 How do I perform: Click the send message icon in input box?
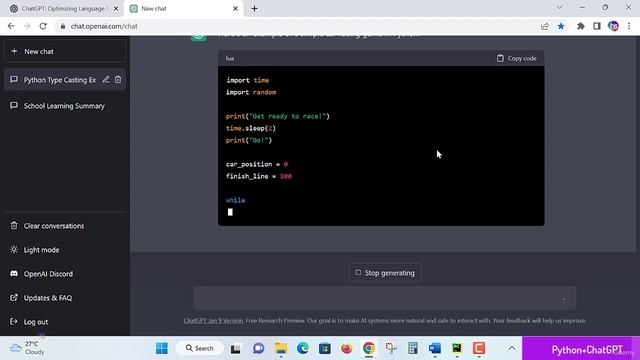[564, 299]
